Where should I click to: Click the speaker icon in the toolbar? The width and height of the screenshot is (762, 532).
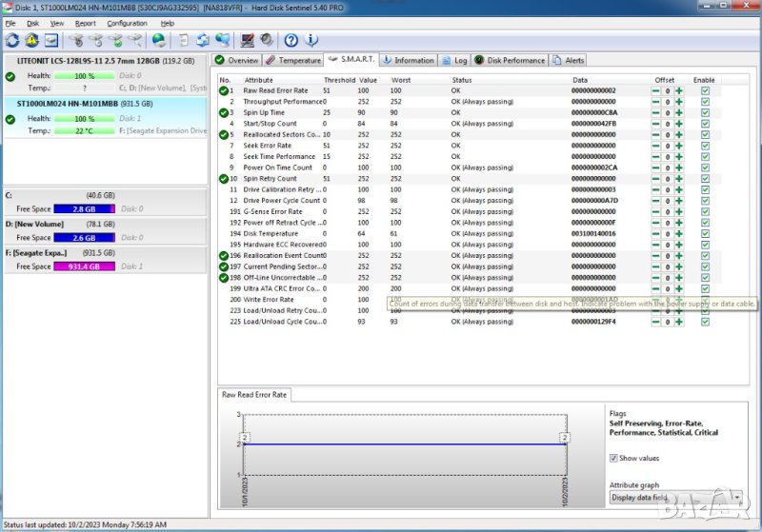pos(265,40)
